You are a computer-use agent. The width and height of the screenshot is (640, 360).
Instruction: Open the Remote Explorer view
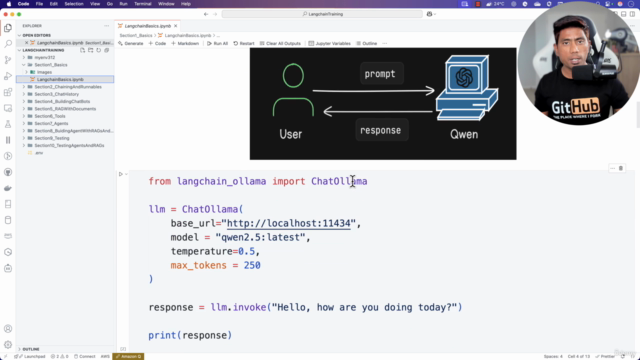point(8,108)
